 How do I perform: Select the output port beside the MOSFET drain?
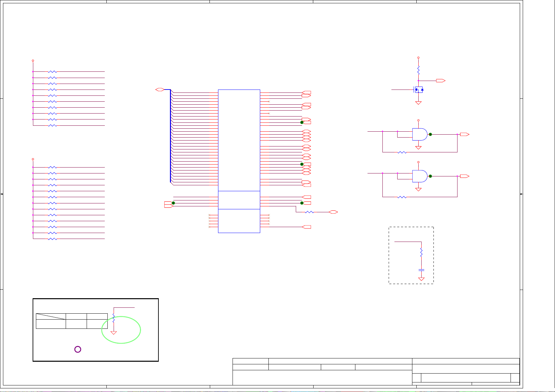pyautogui.click(x=441, y=81)
